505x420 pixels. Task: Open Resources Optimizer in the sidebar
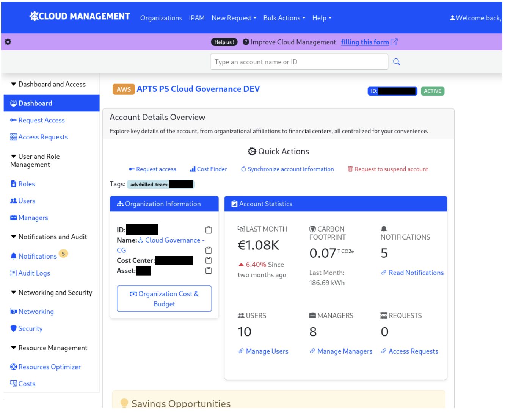45,367
